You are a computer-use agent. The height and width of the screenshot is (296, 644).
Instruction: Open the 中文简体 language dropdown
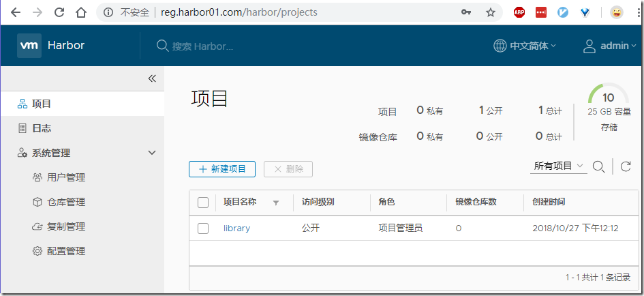point(525,46)
